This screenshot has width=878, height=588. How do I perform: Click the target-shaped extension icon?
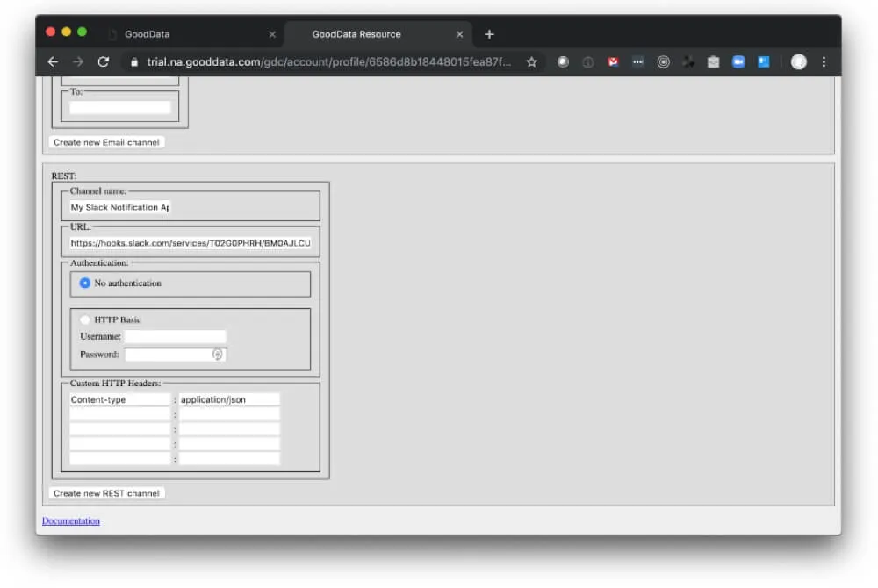(663, 62)
